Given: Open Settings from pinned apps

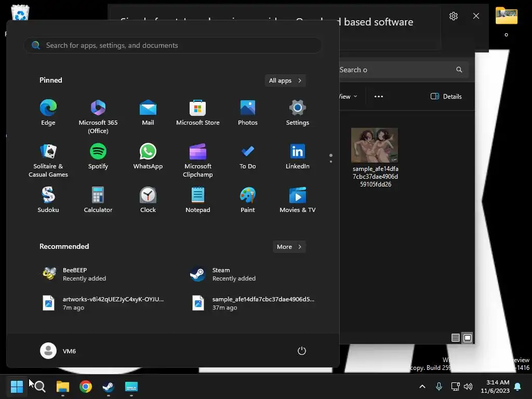Looking at the screenshot, I should click(298, 113).
